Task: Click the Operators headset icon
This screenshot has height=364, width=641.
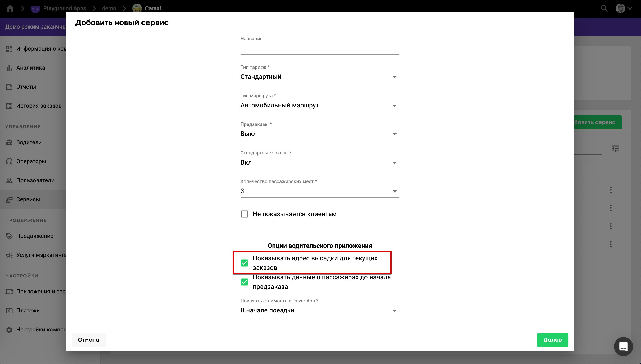Action: pos(9,161)
